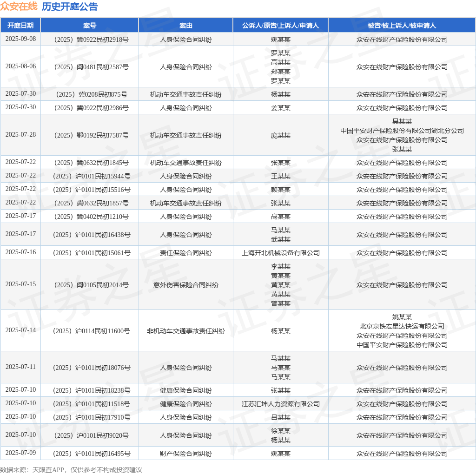The height and width of the screenshot is (474, 476).
Task: Select plaintiff 吕某某
Action: point(280,417)
